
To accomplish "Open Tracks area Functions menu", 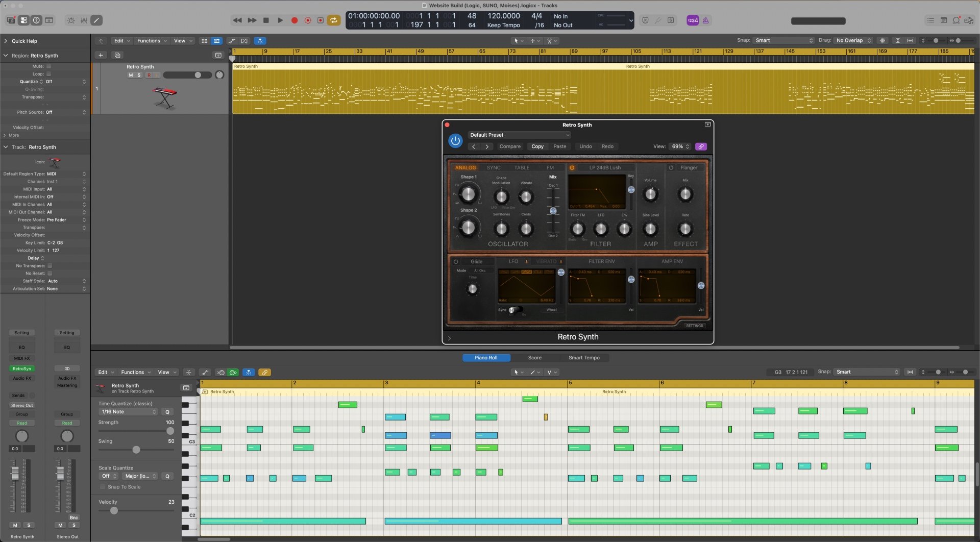I will click(152, 41).
